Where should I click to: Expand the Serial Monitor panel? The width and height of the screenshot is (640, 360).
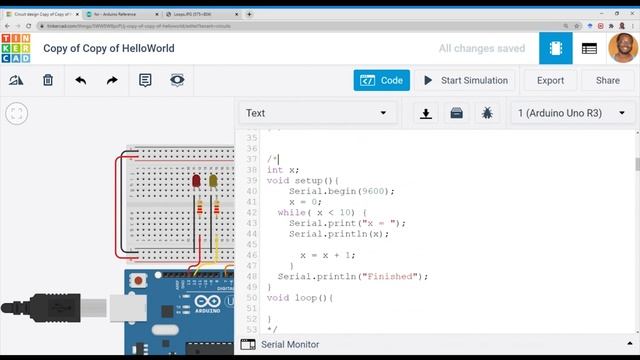[630, 344]
